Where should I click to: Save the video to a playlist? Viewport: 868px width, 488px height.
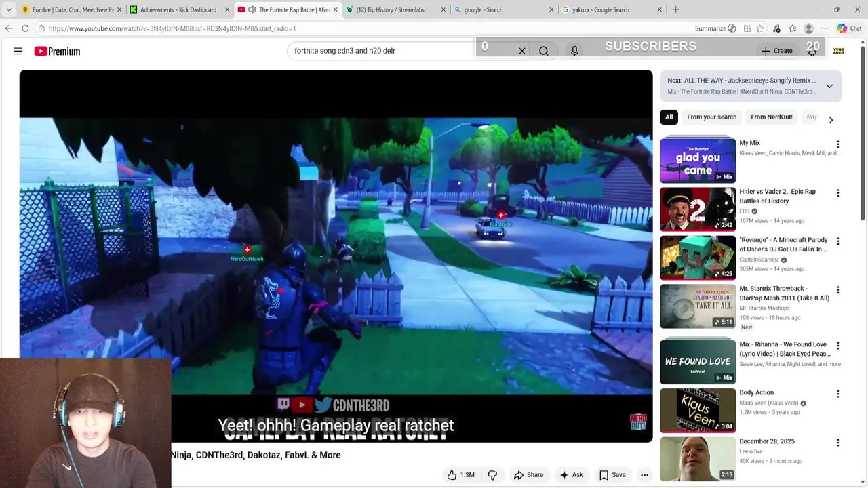[x=612, y=475]
